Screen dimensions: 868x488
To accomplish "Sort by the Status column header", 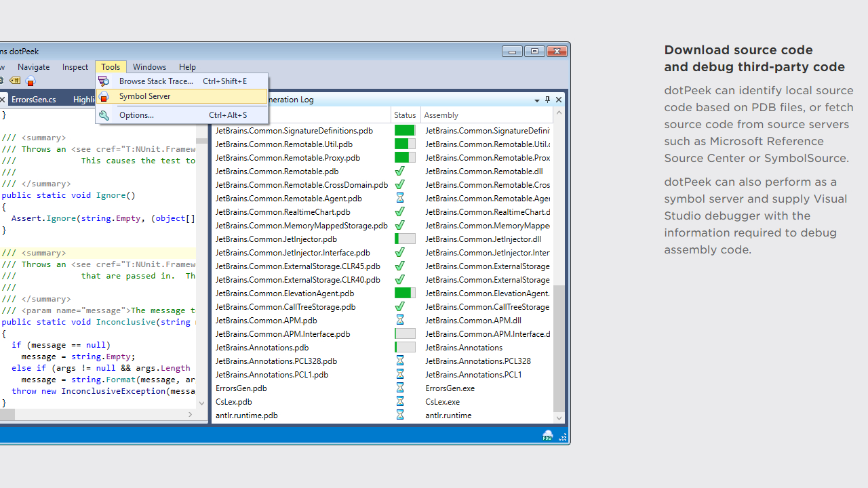I will coord(405,115).
